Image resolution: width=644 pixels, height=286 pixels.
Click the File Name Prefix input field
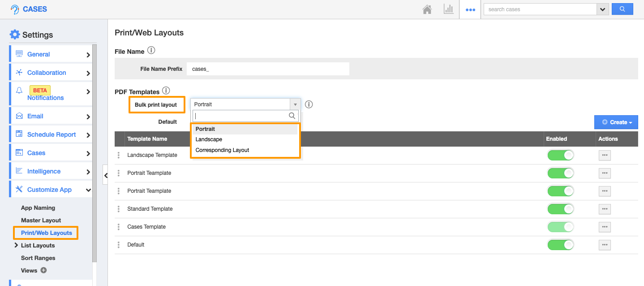(267, 69)
